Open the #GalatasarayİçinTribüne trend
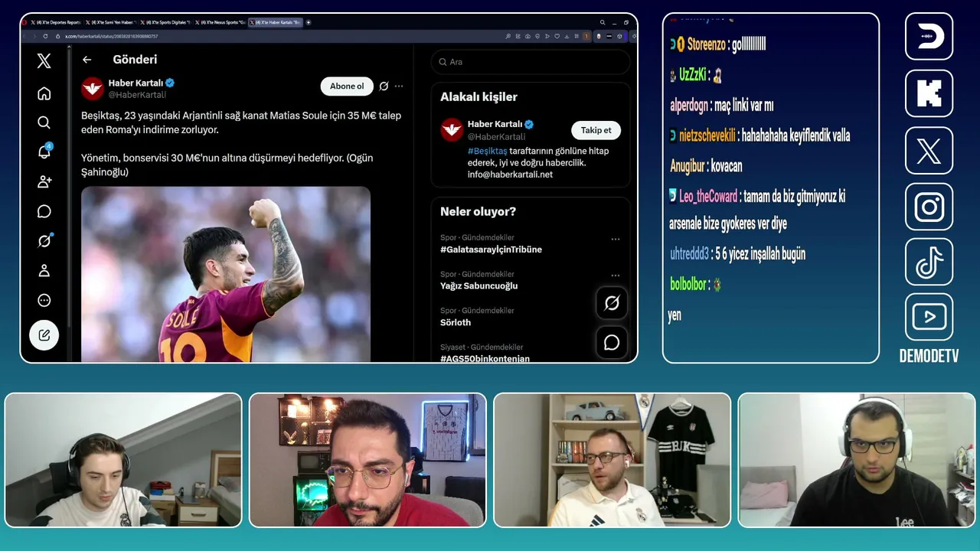 (491, 249)
